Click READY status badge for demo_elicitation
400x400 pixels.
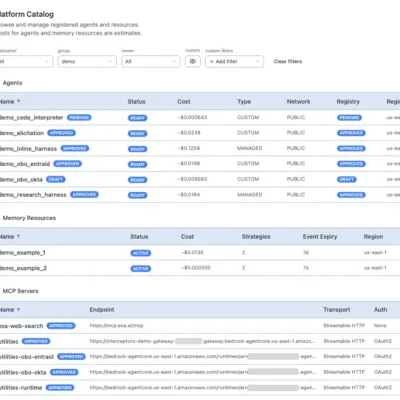(x=137, y=133)
